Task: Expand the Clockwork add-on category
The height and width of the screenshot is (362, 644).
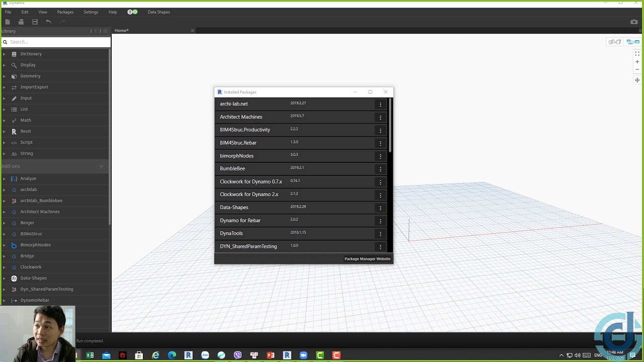Action: 4,267
